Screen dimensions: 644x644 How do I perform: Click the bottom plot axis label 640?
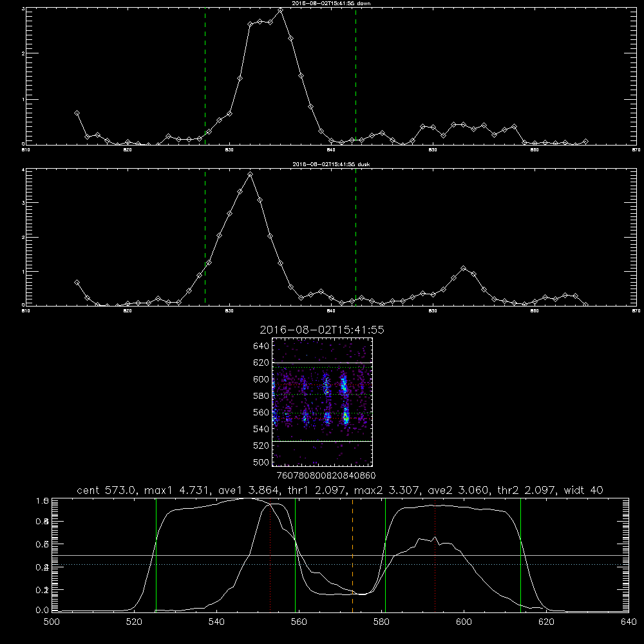click(629, 622)
